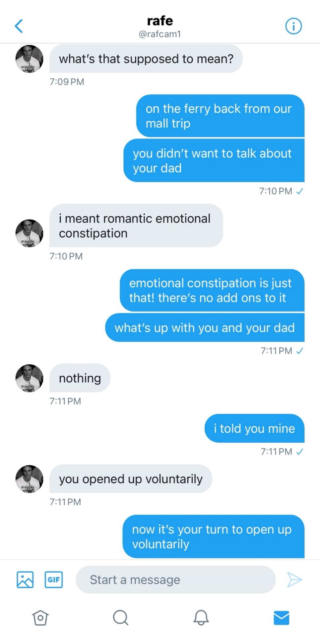Go to the Home tab

click(x=40, y=618)
